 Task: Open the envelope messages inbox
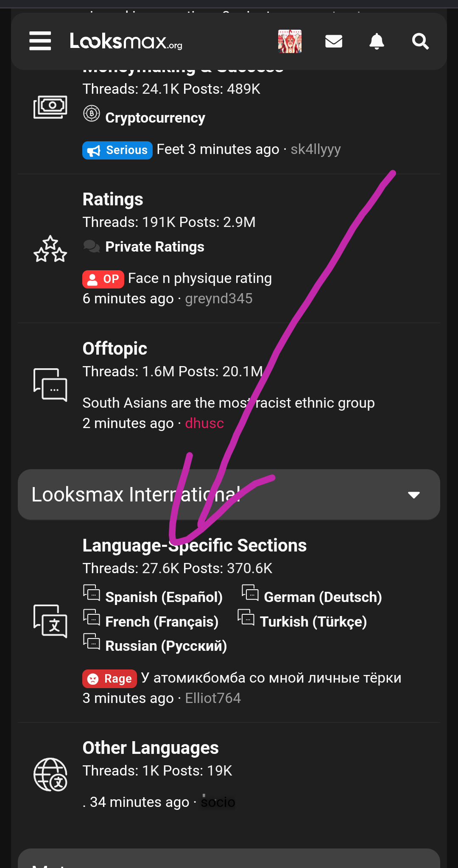334,41
